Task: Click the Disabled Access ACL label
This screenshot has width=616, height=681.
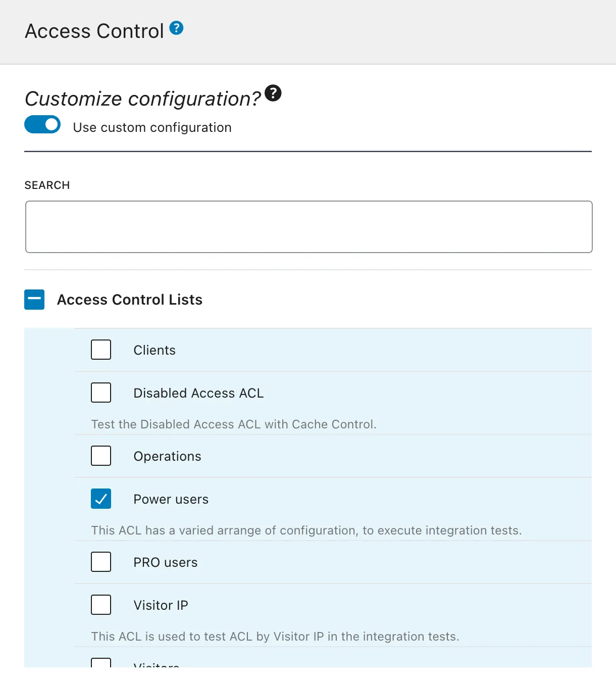Action: point(198,393)
